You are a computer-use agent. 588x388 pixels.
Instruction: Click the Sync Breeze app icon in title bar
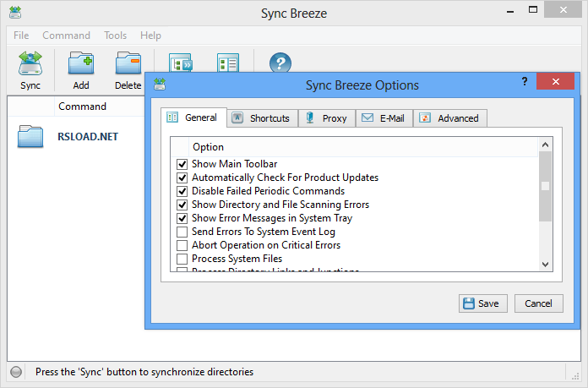[15, 13]
